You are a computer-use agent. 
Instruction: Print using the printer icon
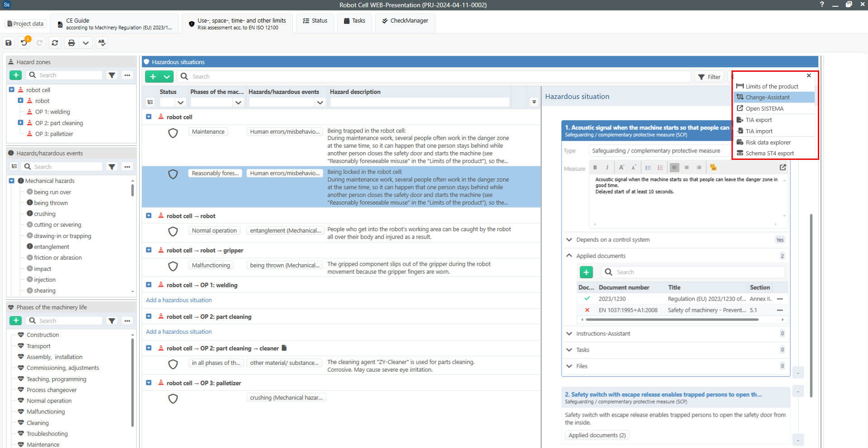[71, 43]
